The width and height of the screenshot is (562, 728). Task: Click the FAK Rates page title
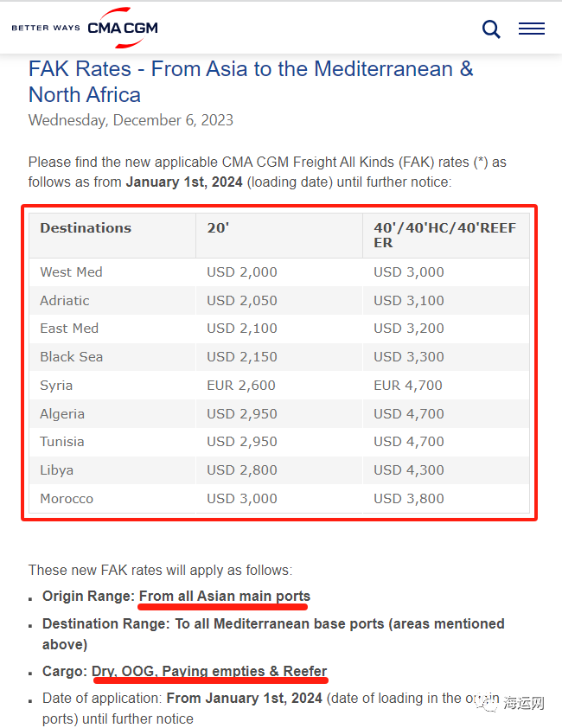click(x=251, y=82)
